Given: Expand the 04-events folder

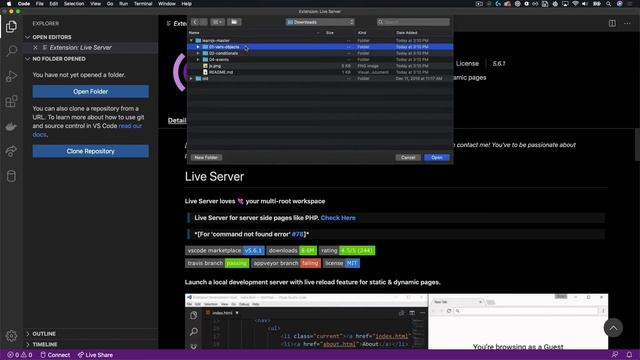Looking at the screenshot, I should tap(198, 60).
